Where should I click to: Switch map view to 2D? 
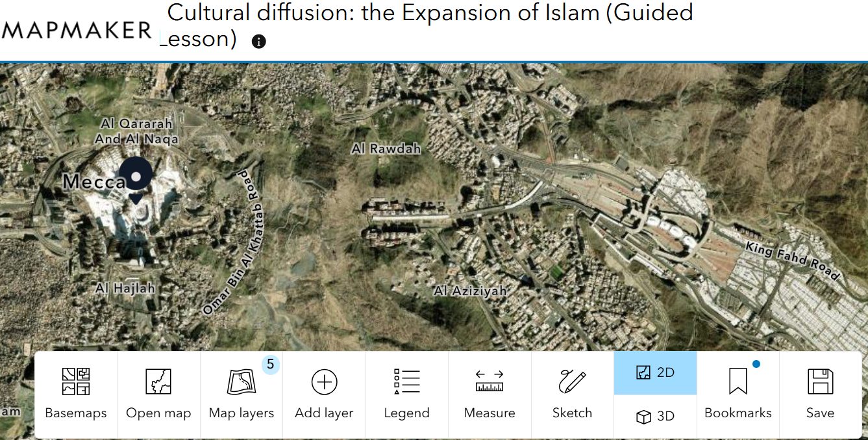coord(655,372)
